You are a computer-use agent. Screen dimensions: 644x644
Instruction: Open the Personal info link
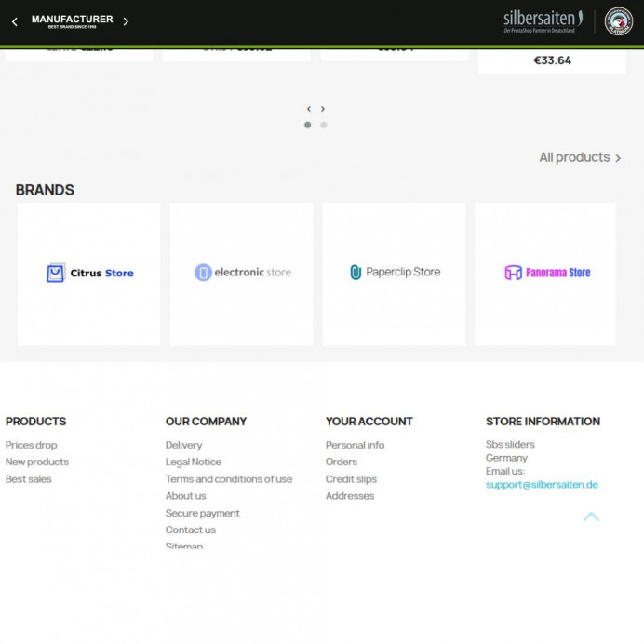tap(355, 445)
